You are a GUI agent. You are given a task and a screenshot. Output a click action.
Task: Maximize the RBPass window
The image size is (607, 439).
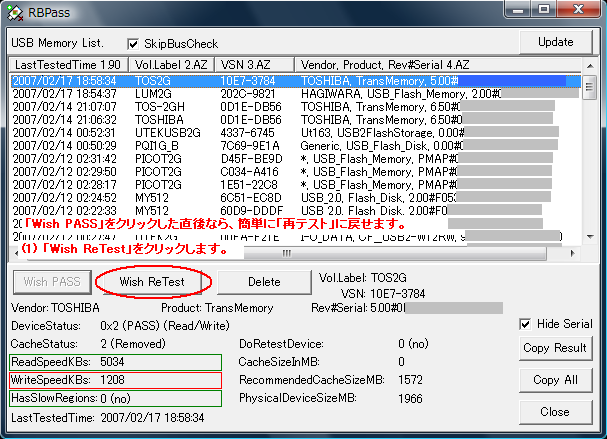tap(544, 9)
